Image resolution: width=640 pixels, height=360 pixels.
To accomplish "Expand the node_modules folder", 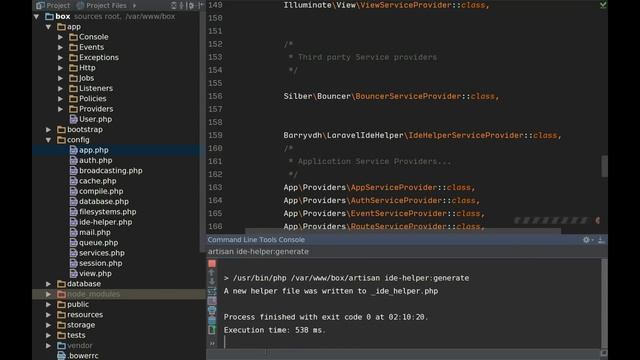I will click(x=49, y=294).
